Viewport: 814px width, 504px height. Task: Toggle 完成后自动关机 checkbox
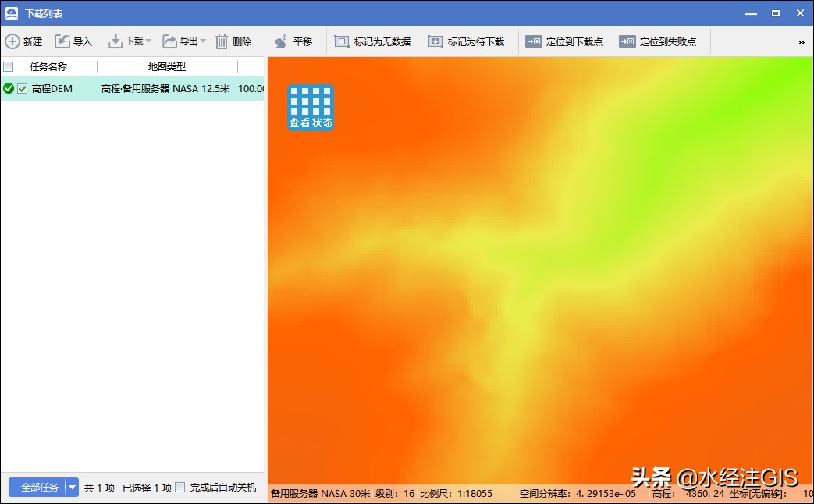[180, 488]
